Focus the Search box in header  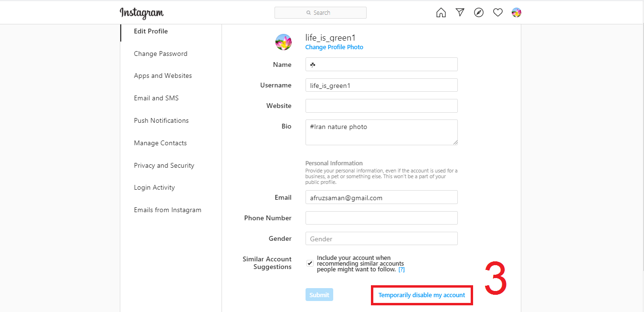320,13
